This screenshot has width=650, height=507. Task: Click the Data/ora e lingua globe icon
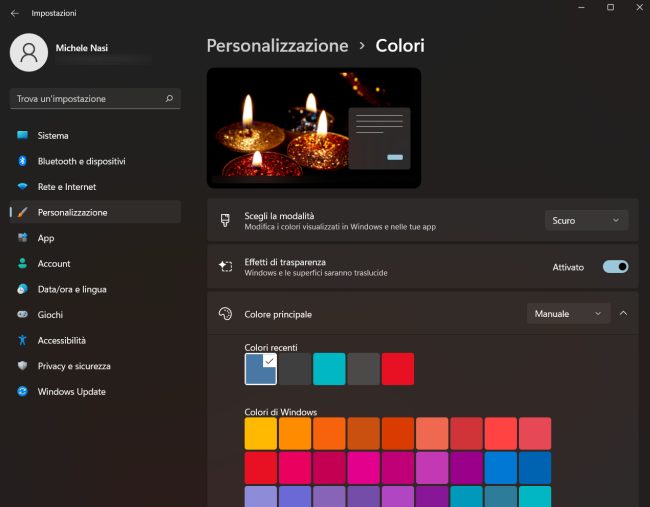coord(22,289)
